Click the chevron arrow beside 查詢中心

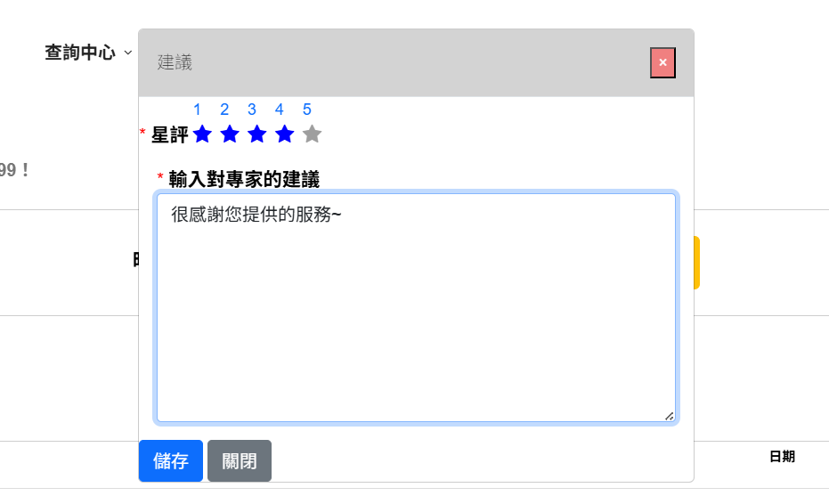pos(128,53)
